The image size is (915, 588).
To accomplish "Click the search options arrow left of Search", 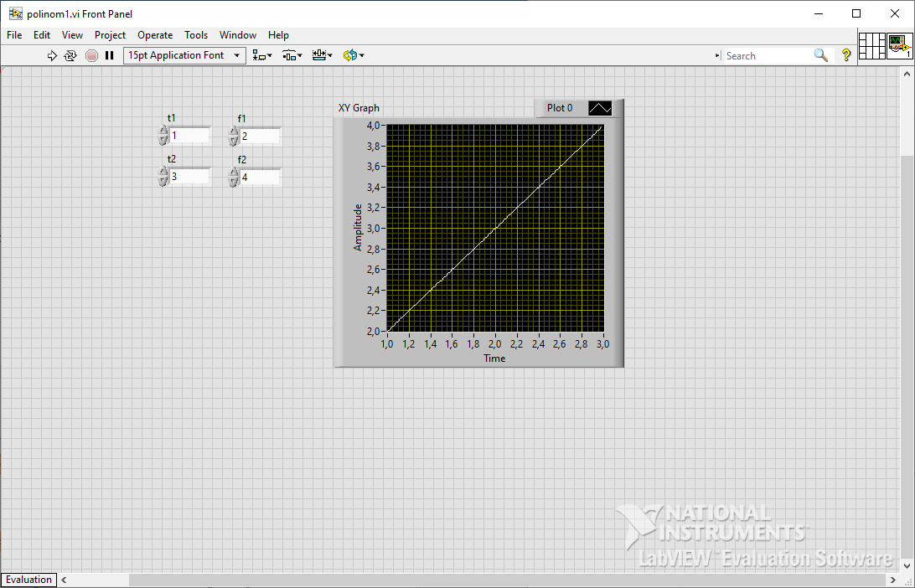I will click(718, 55).
